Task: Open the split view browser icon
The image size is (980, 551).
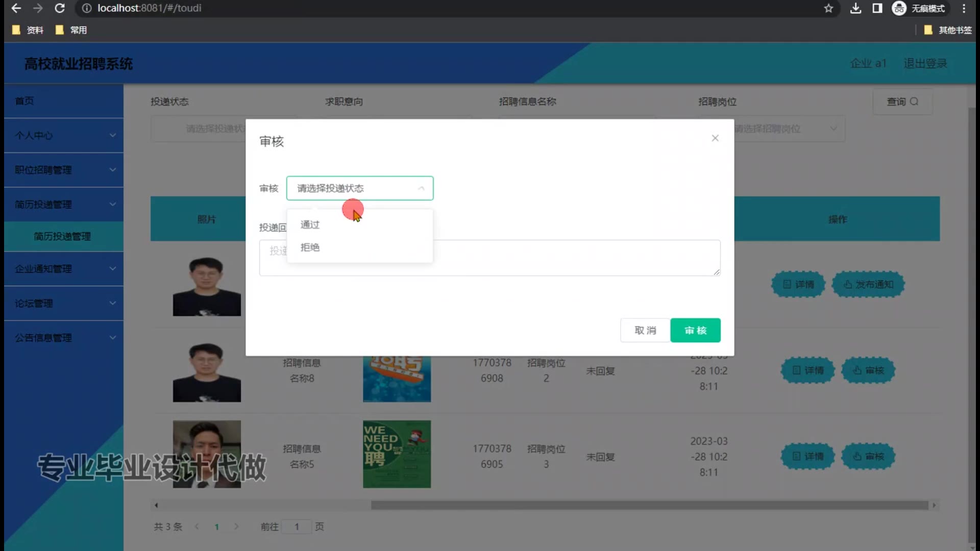Action: click(877, 8)
